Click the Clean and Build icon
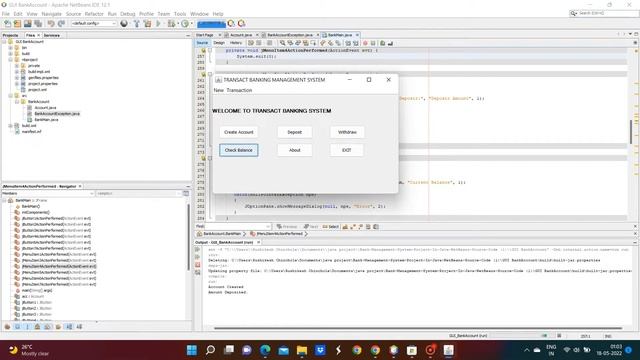Viewport: 640px width, 360px height. tap(147, 24)
